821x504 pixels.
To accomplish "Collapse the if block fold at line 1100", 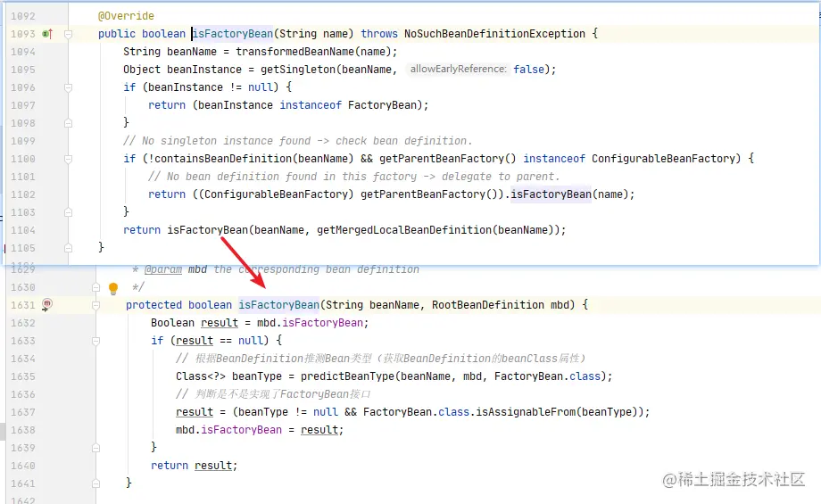I will (68, 159).
